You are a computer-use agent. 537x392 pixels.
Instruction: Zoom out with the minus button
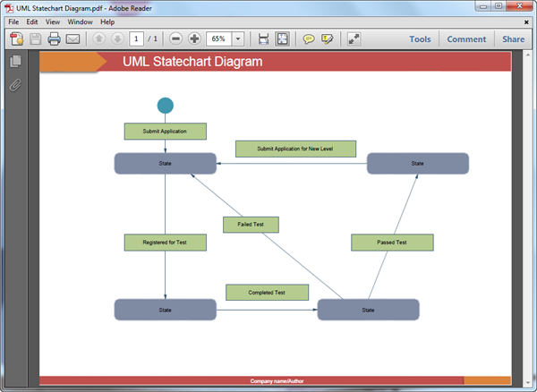(175, 39)
